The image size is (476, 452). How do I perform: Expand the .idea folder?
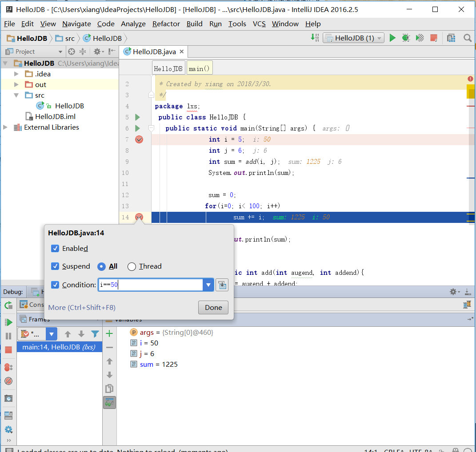point(16,74)
